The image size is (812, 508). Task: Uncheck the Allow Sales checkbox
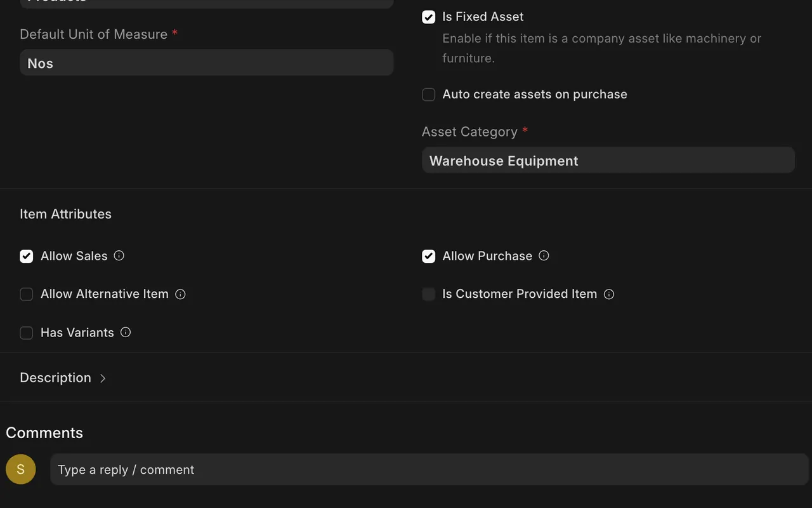pos(27,257)
